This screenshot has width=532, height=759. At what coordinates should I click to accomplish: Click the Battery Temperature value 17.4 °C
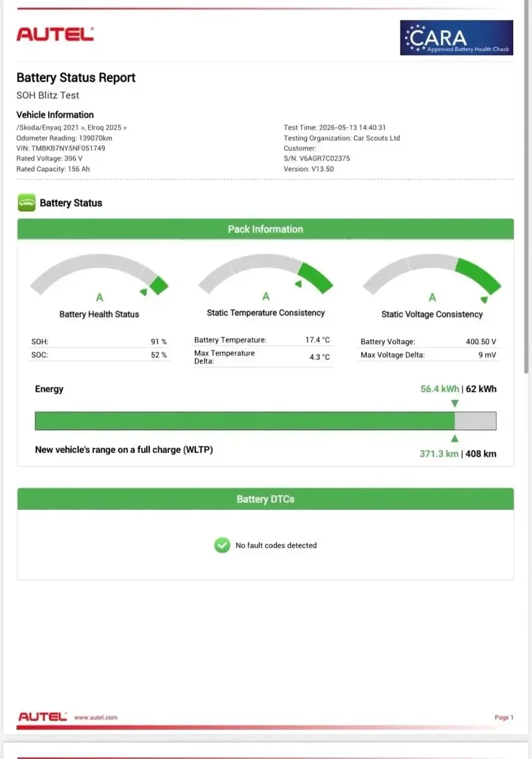[x=318, y=340]
